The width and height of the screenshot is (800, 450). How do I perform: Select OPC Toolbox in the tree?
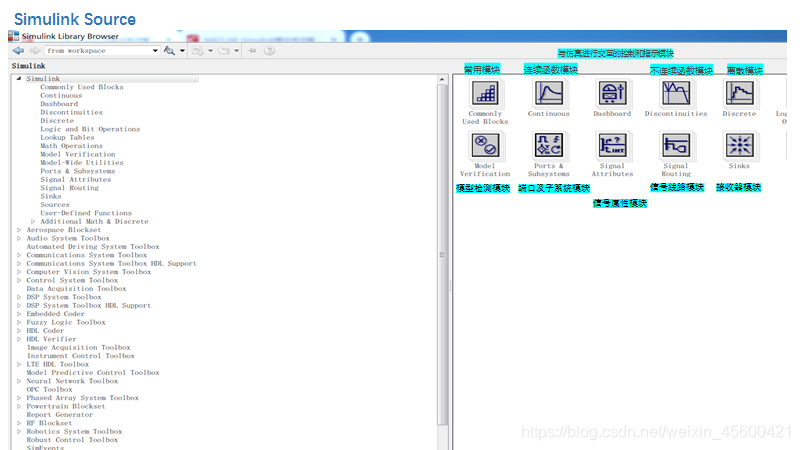(x=49, y=390)
